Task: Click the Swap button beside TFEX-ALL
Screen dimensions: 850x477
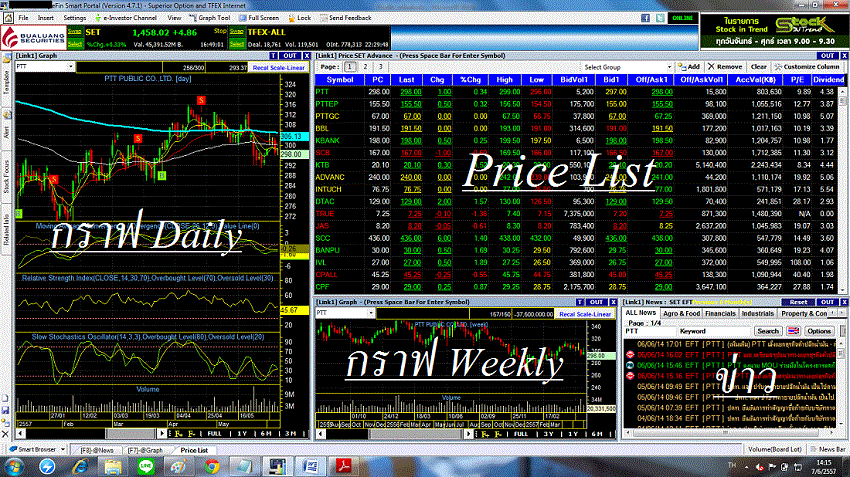Action: coord(237,32)
